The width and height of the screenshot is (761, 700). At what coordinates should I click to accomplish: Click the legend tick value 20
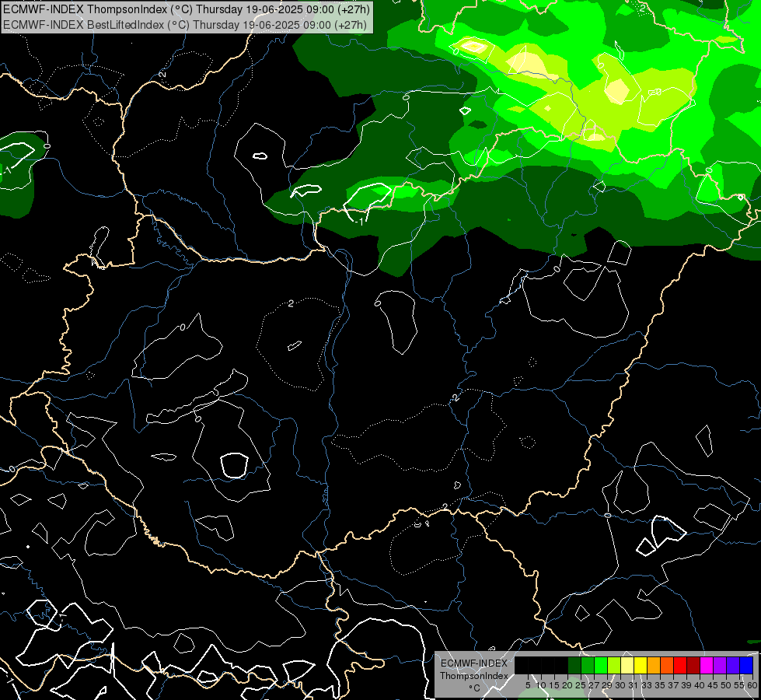coord(568,685)
